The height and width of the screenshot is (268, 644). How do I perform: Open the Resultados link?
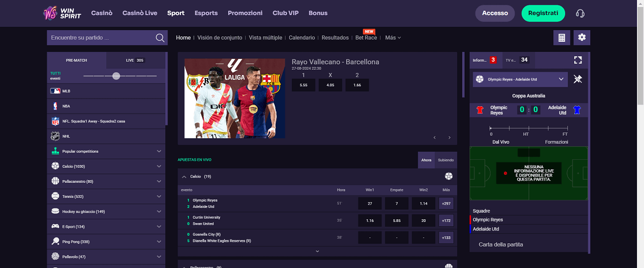(x=335, y=38)
